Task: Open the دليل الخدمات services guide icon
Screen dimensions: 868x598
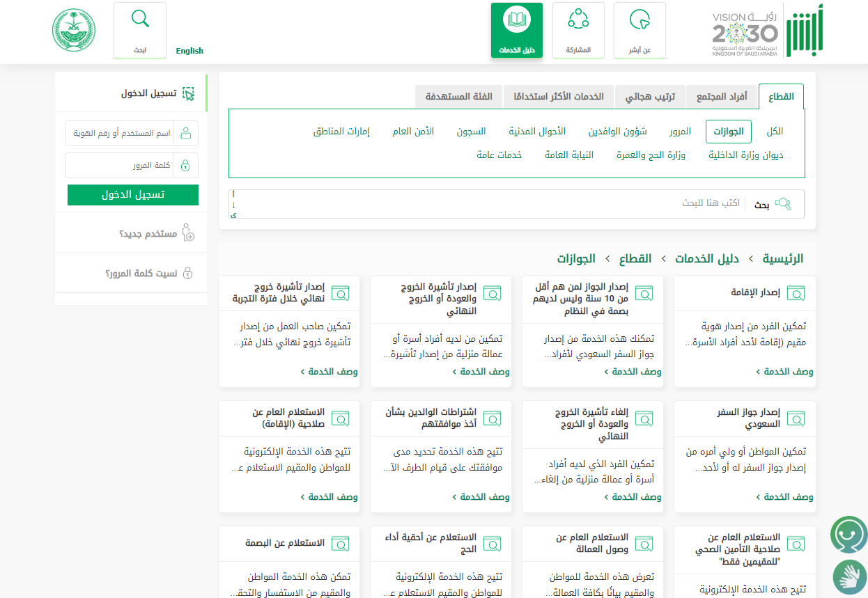Action: click(516, 30)
